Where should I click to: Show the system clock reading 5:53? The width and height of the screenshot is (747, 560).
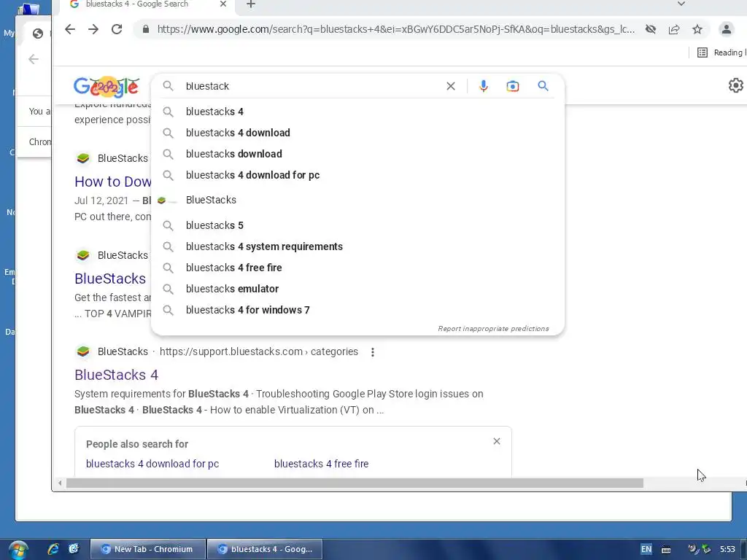pos(727,549)
